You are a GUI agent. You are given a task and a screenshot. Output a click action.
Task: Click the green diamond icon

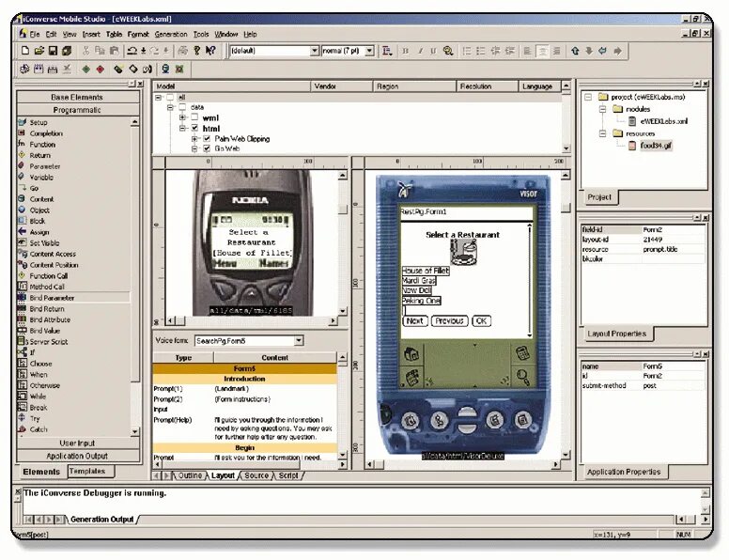tap(86, 69)
